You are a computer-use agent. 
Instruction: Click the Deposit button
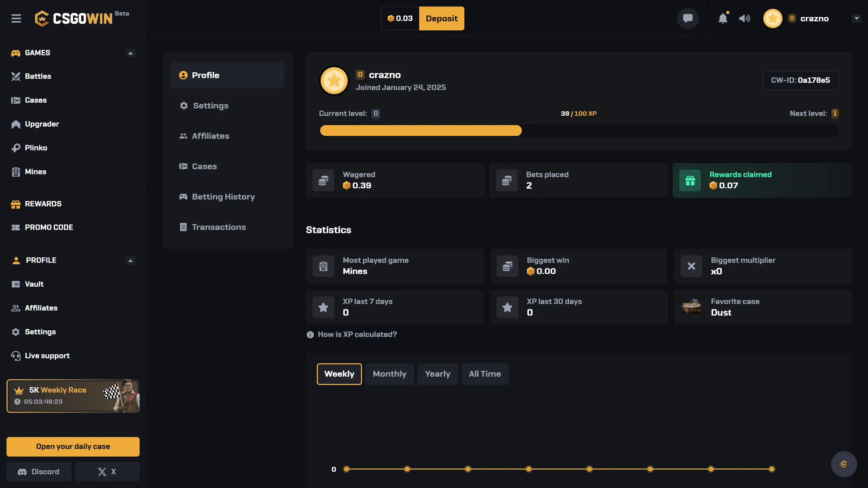(x=442, y=18)
